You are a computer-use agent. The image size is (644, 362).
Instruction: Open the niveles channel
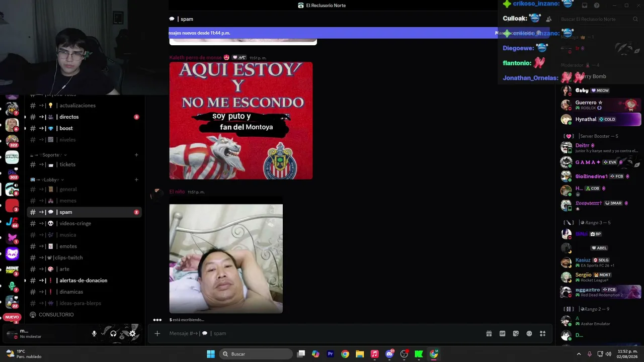click(x=84, y=140)
